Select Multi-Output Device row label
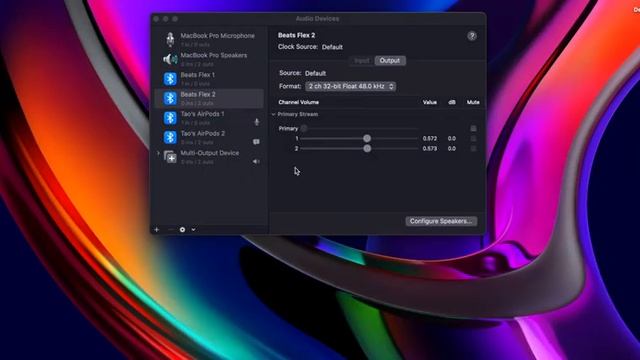This screenshot has width=640, height=360. pyautogui.click(x=210, y=153)
